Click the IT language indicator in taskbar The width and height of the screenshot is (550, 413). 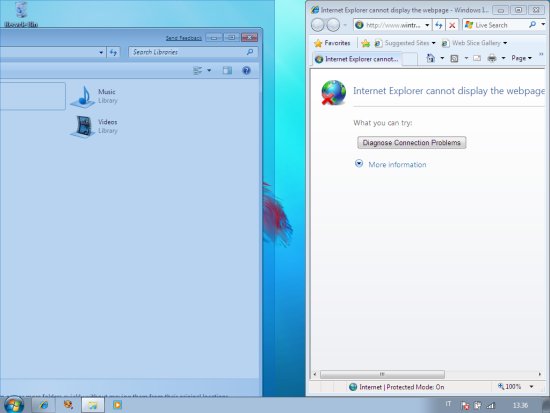448,404
